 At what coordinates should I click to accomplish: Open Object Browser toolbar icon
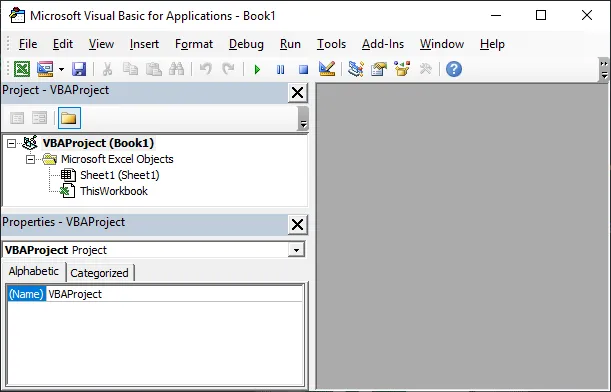pos(402,69)
